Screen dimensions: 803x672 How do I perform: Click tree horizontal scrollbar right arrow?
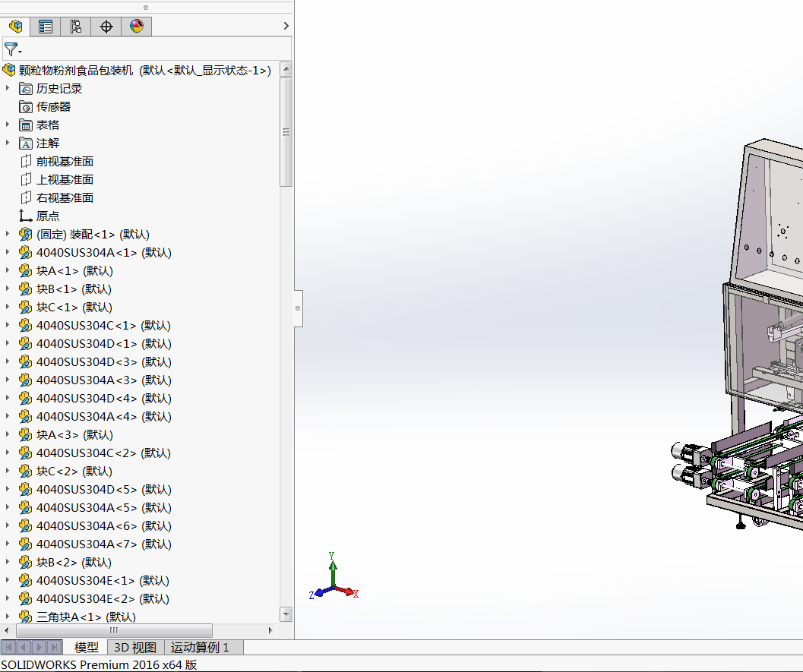[270, 630]
